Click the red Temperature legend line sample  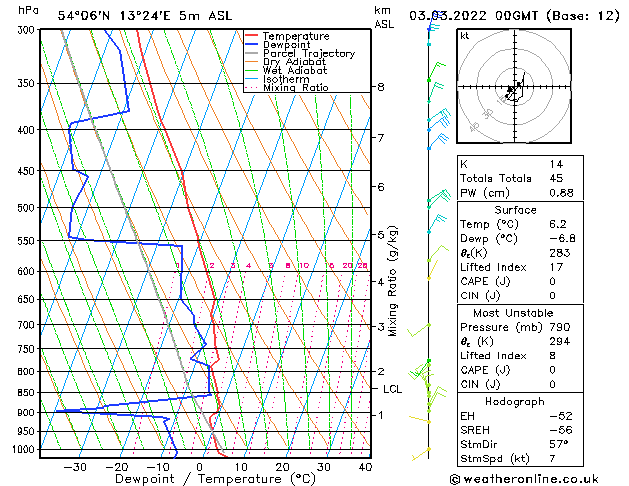tap(252, 36)
